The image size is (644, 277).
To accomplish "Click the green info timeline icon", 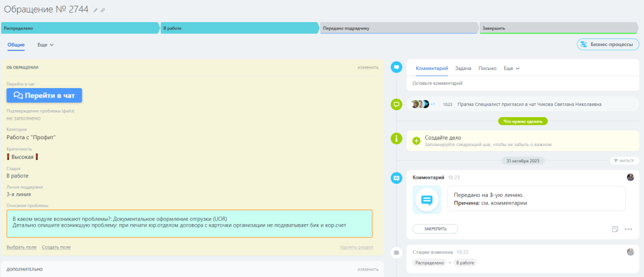I will point(396,138).
